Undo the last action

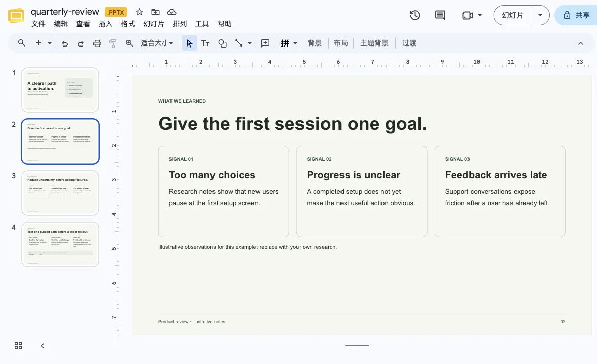pyautogui.click(x=65, y=43)
